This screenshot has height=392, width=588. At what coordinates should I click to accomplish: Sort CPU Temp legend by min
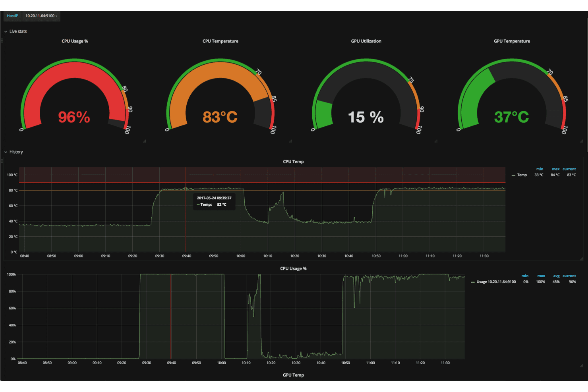(540, 169)
